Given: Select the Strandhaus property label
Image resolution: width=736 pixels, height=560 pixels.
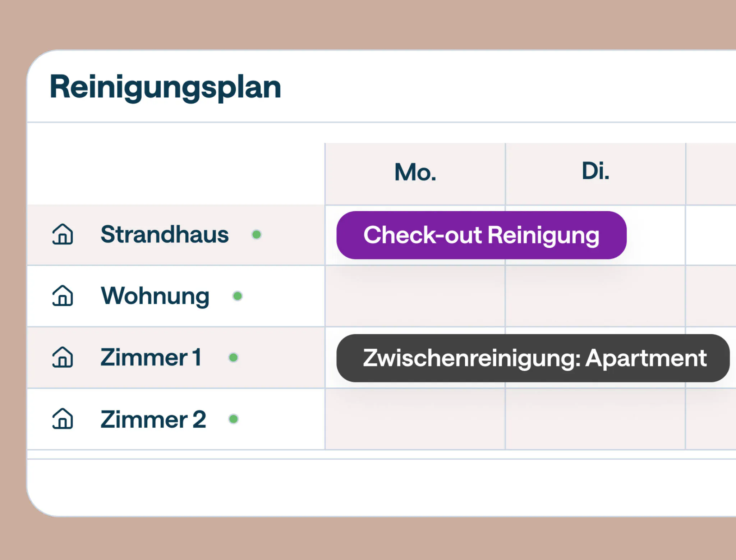Looking at the screenshot, I should 165,234.
